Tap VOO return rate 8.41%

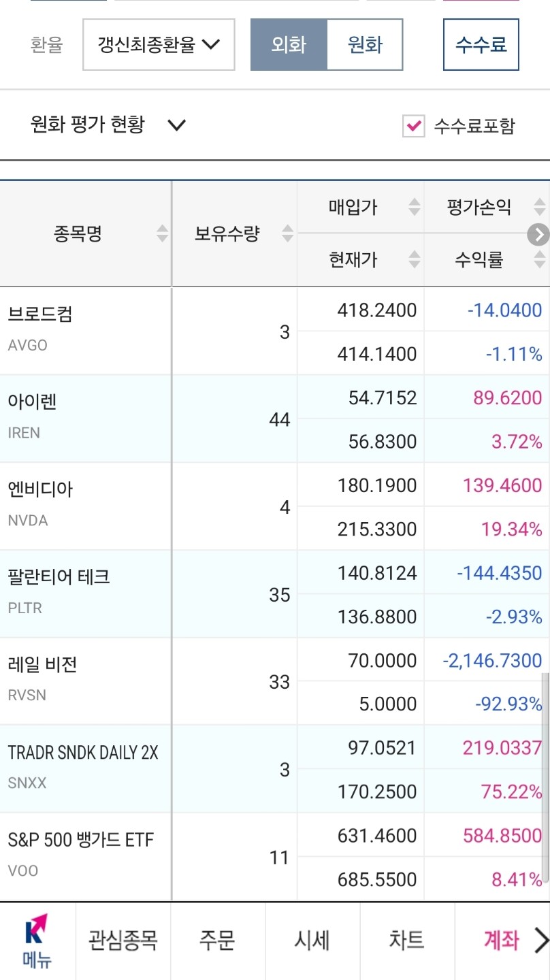pyautogui.click(x=517, y=880)
